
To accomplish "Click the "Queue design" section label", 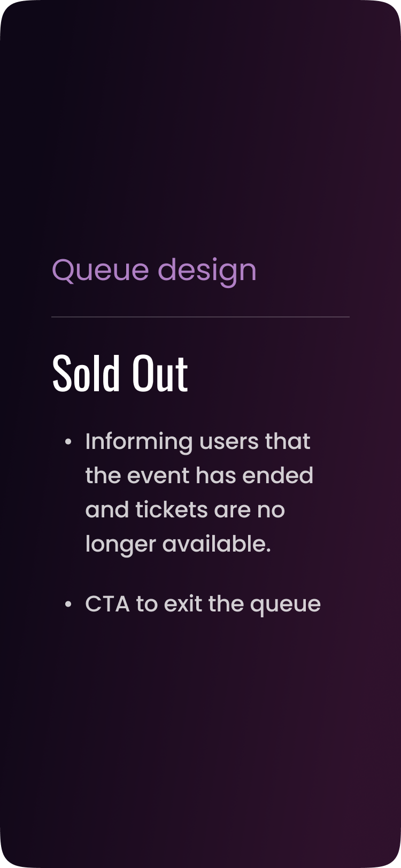I will pos(154,270).
